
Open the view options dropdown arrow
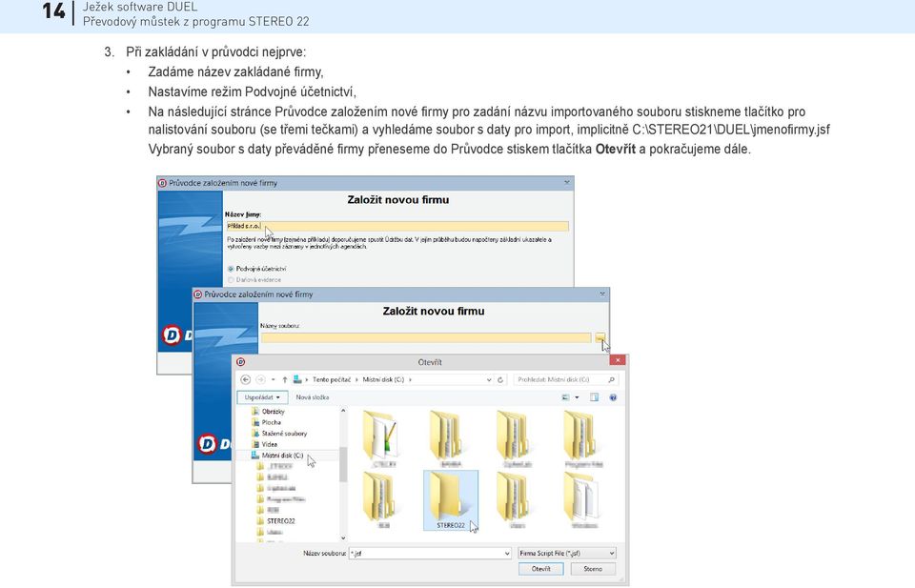tap(578, 397)
